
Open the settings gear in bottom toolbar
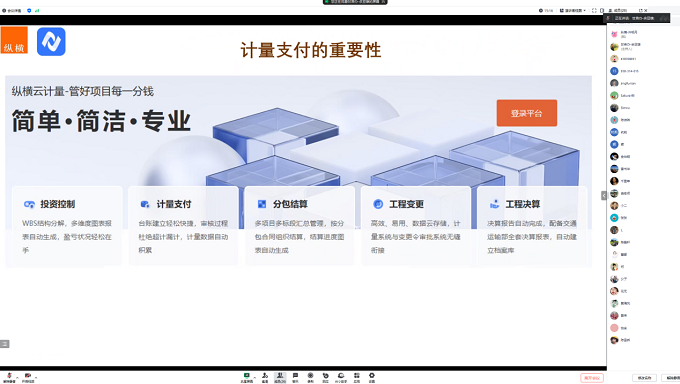pyautogui.click(x=372, y=377)
